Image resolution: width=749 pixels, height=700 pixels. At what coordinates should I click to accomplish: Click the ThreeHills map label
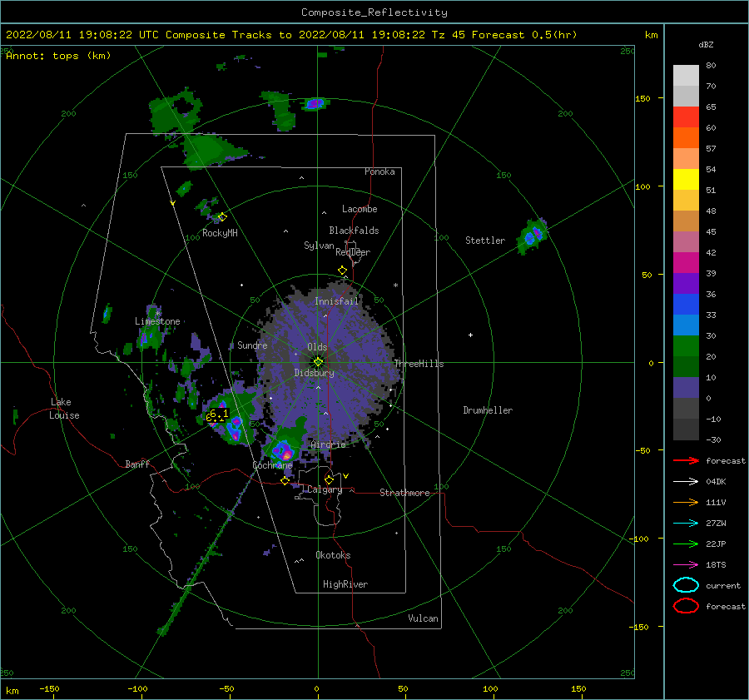pyautogui.click(x=419, y=364)
